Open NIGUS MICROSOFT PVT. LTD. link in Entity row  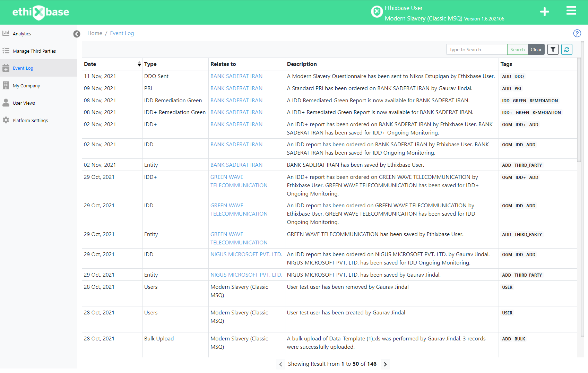[246, 275]
